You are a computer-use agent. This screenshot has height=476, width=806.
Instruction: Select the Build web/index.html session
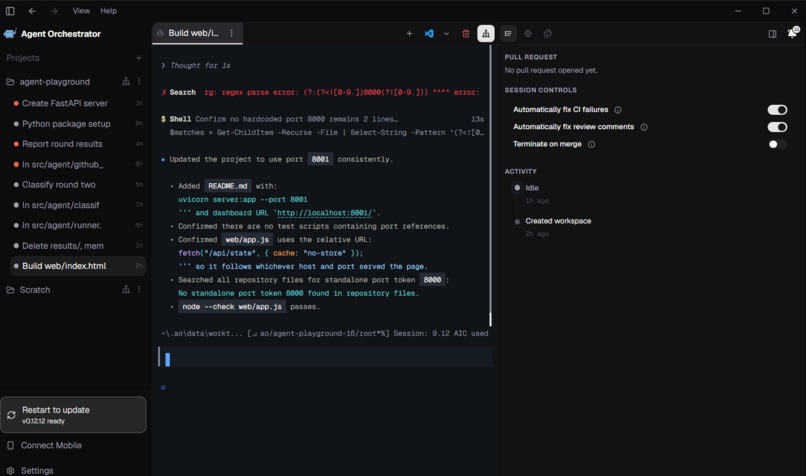77,266
